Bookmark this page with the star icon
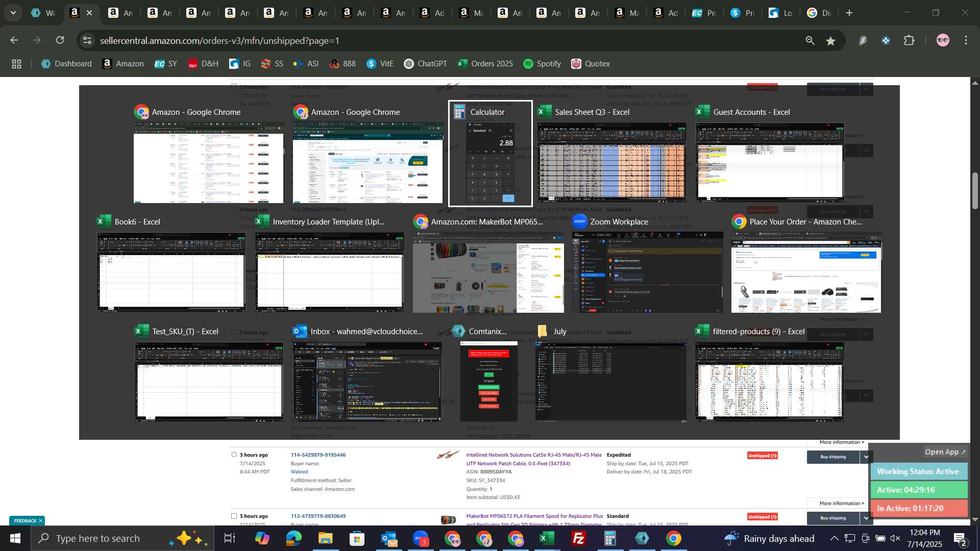 (x=831, y=41)
